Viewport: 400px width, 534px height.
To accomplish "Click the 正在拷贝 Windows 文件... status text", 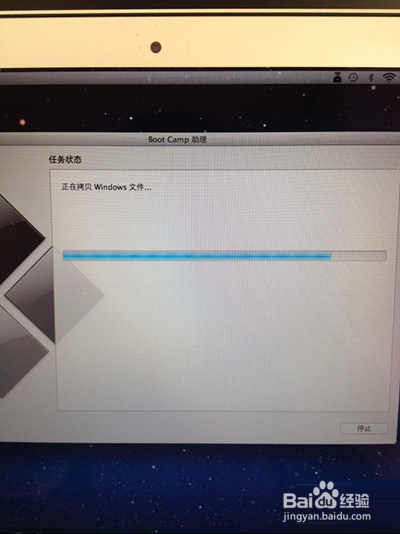I will click(x=107, y=187).
